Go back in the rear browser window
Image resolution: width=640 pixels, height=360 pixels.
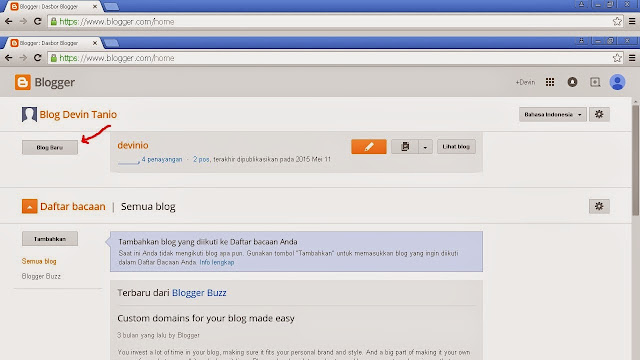click(9, 21)
